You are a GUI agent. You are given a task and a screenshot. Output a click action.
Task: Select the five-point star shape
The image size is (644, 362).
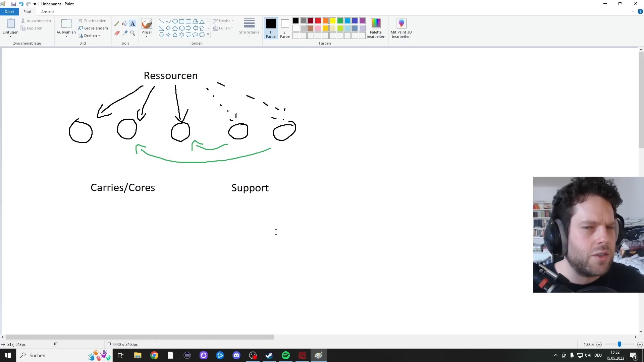(x=175, y=35)
